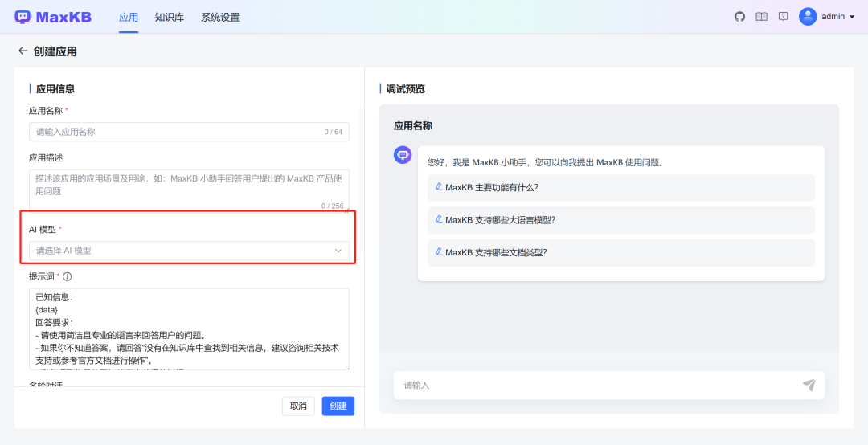The image size is (868, 445).
Task: Click the 应用描述 field label
Action: pyautogui.click(x=46, y=157)
